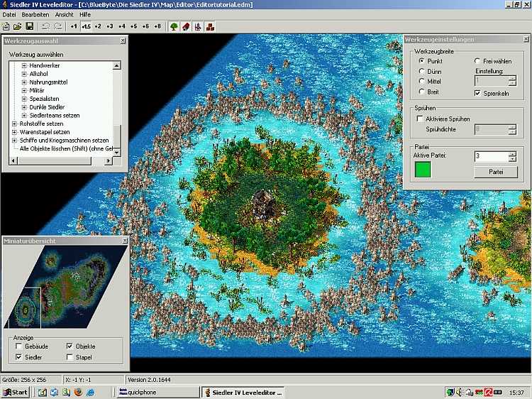Expand the Warenstapel setzen node

14,132
